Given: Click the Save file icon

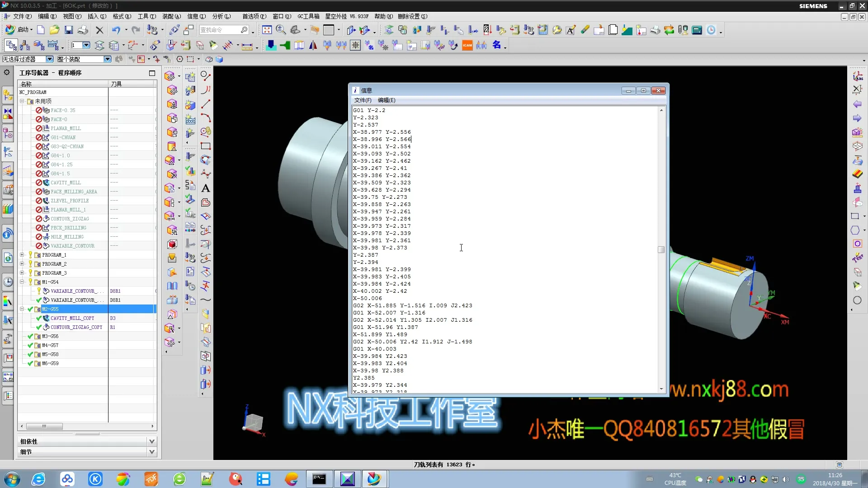Looking at the screenshot, I should pyautogui.click(x=69, y=30).
